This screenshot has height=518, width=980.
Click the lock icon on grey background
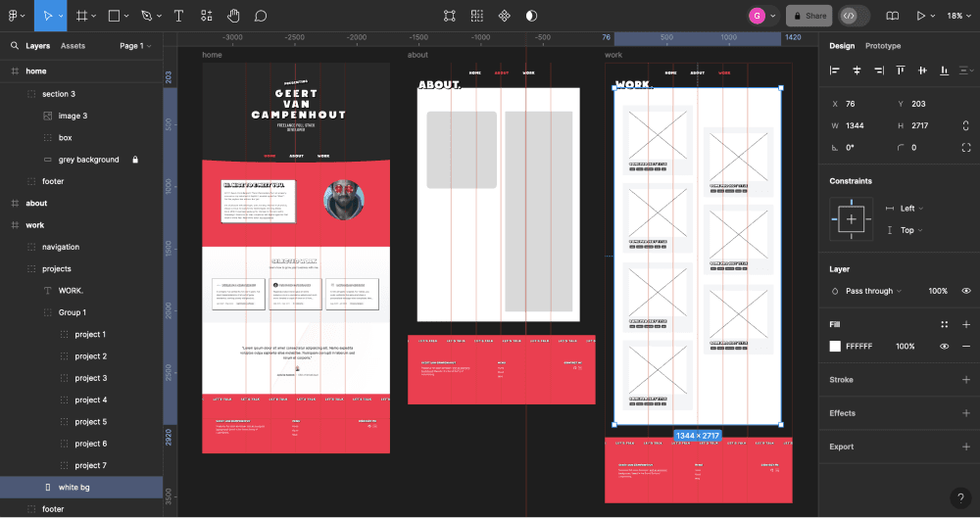click(135, 160)
